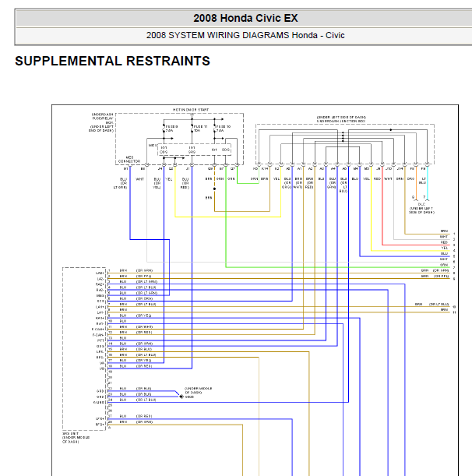472x476 pixels.
Task: Click pin 27 'BLU (OR RED)' wire text
Action: tap(136, 416)
